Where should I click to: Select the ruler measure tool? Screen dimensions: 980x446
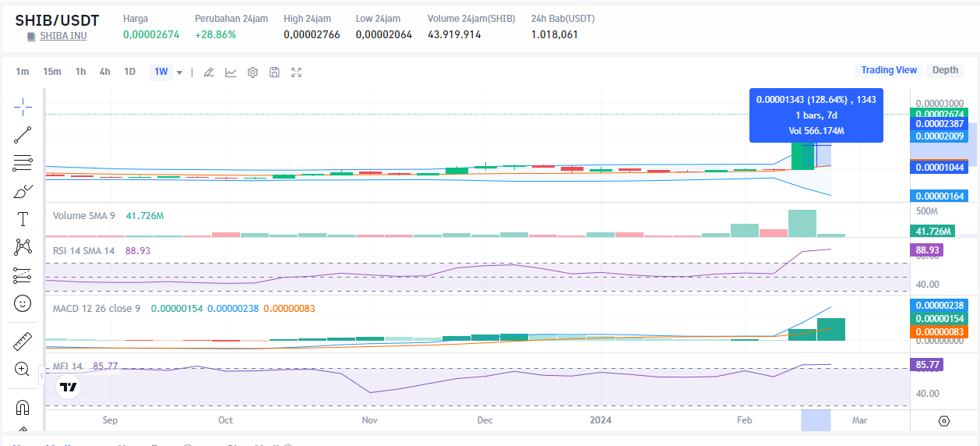[x=23, y=342]
